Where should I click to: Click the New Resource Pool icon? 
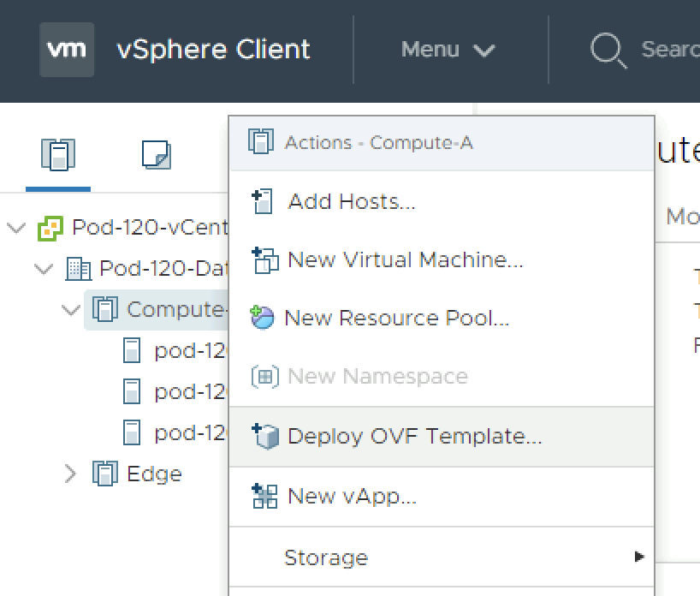(x=262, y=318)
